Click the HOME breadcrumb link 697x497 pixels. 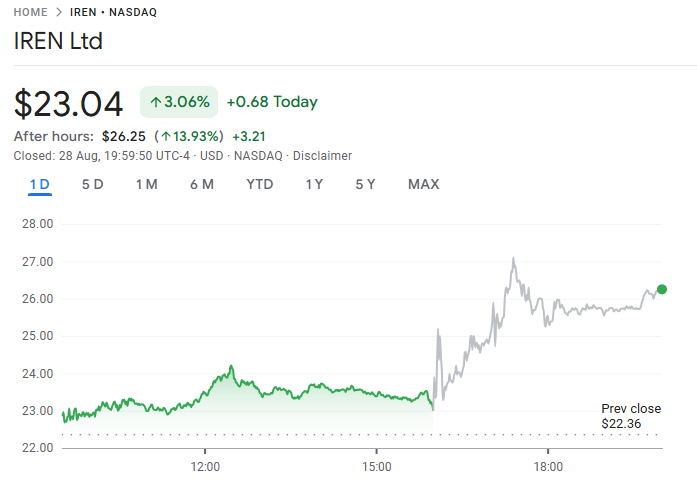(31, 12)
